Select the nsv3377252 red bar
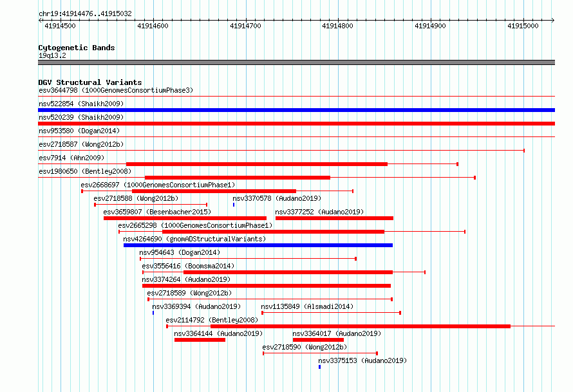This screenshot has width=573, height=392. tap(334, 218)
